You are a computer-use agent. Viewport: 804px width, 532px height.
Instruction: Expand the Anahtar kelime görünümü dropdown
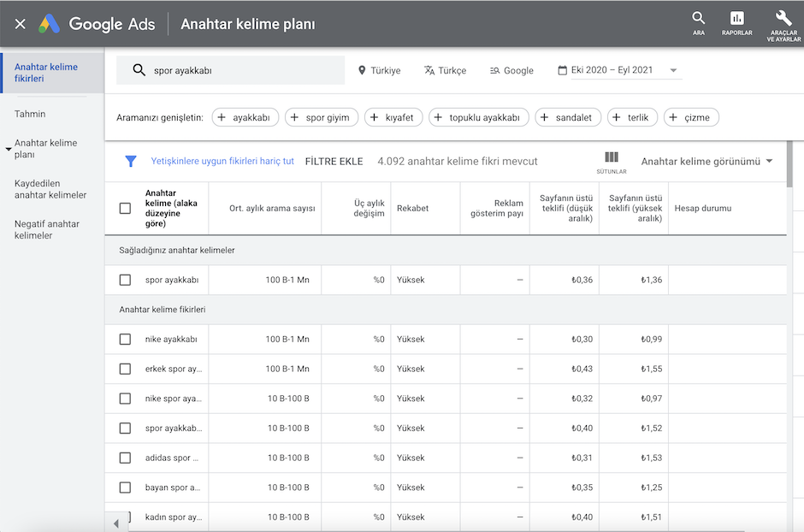tap(769, 161)
